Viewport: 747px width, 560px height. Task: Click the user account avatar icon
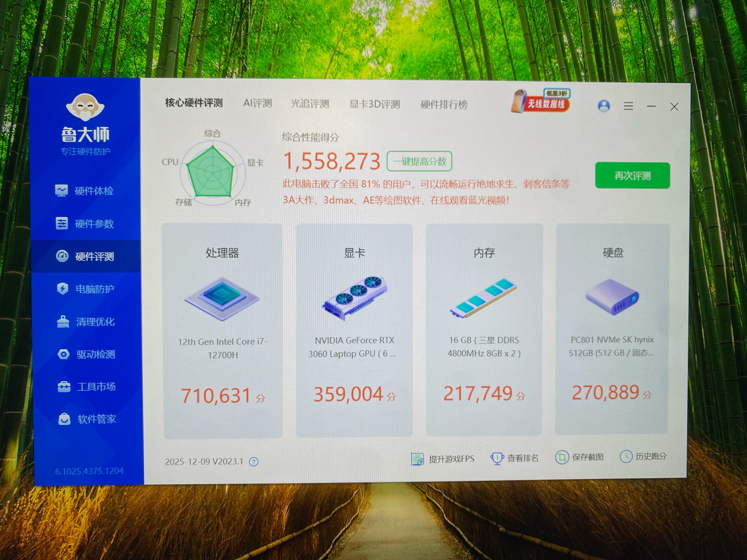click(x=604, y=106)
